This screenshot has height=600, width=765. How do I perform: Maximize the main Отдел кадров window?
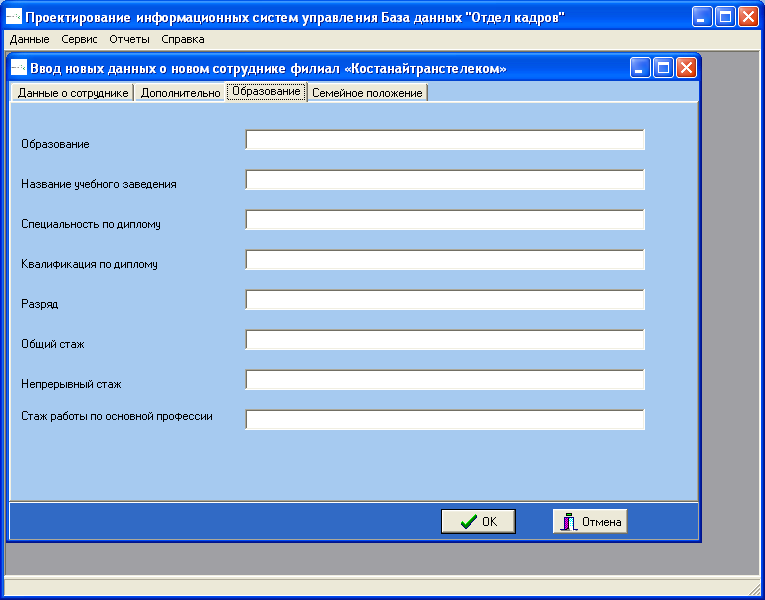725,17
